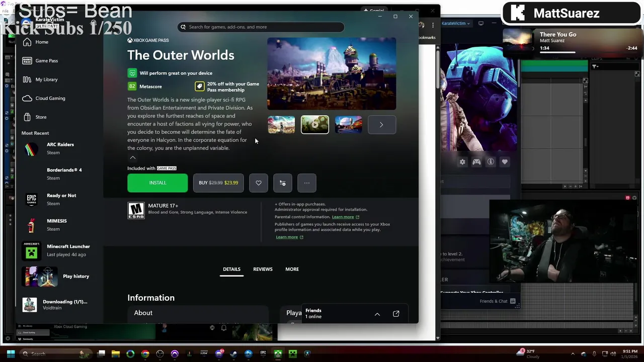Open Steam Friends & Chat
The height and width of the screenshot is (362, 644).
click(x=498, y=301)
